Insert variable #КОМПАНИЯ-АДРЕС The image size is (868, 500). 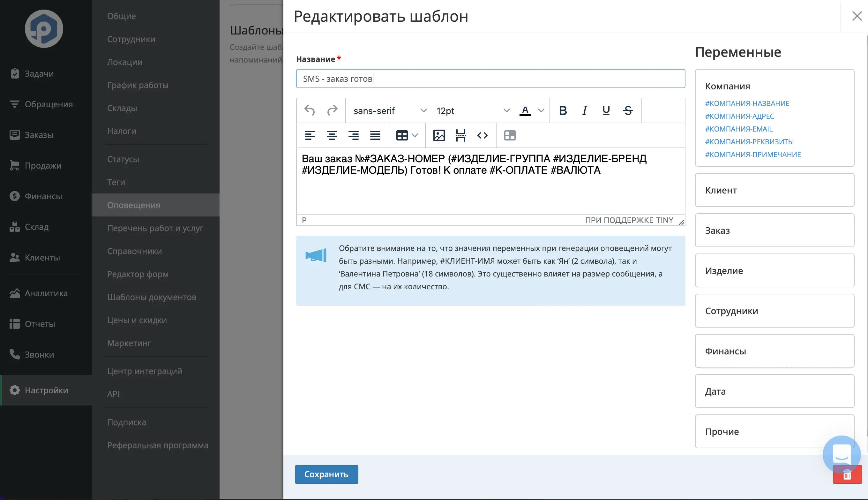740,116
